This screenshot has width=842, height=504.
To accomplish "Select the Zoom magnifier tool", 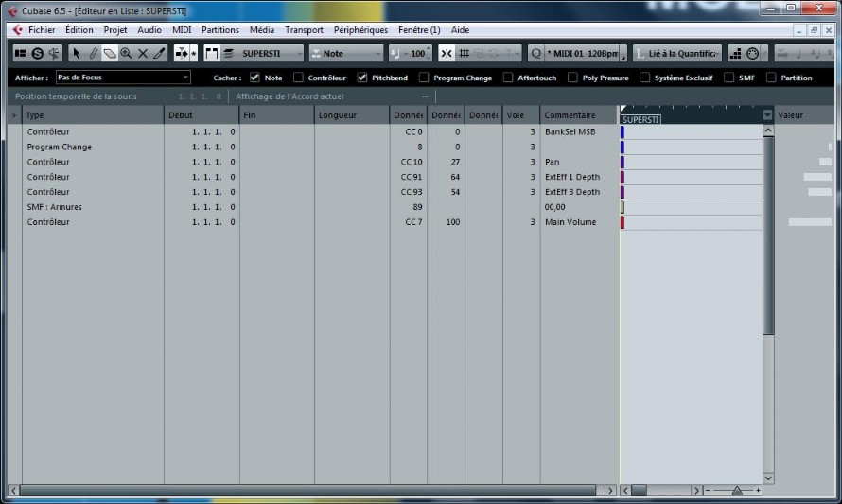I will pos(126,53).
